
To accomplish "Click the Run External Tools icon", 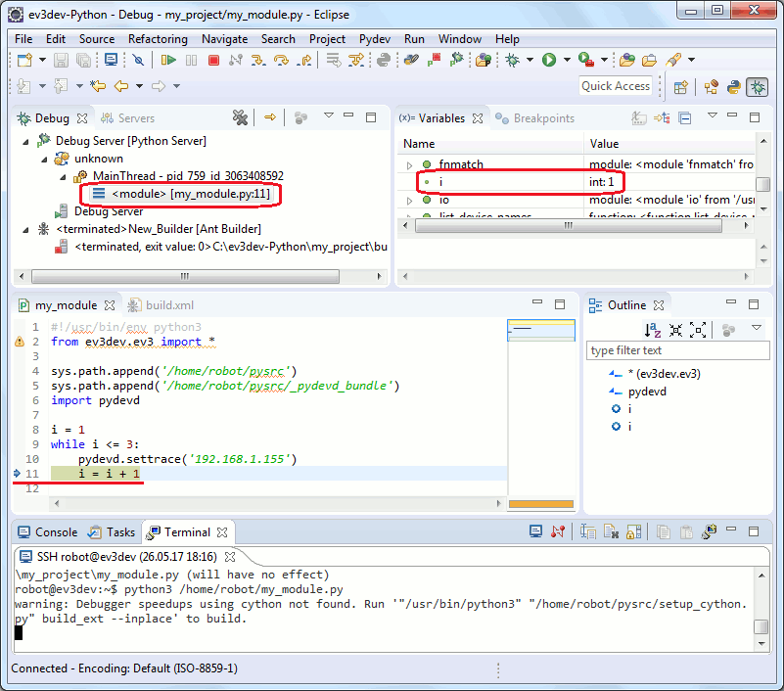I will pyautogui.click(x=586, y=60).
